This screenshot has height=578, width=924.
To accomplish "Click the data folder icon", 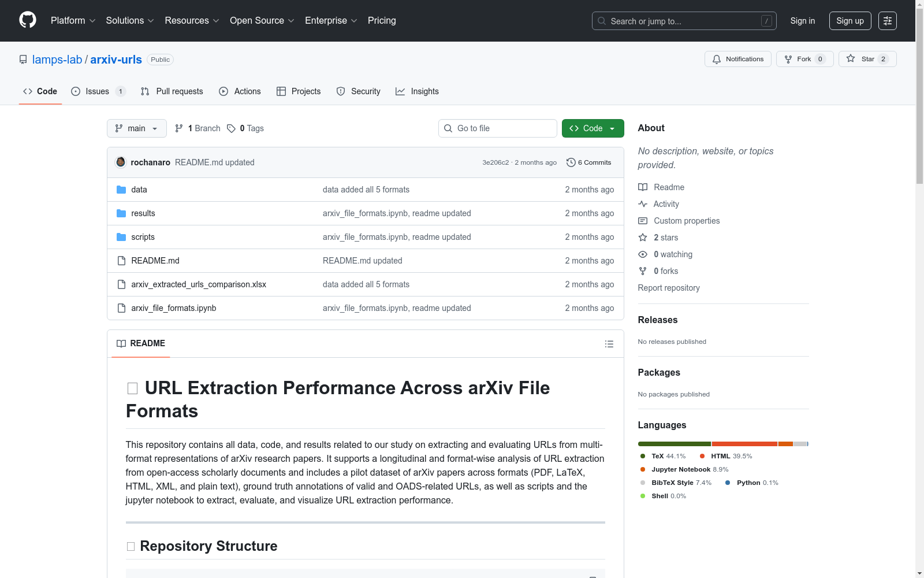I will (x=121, y=190).
